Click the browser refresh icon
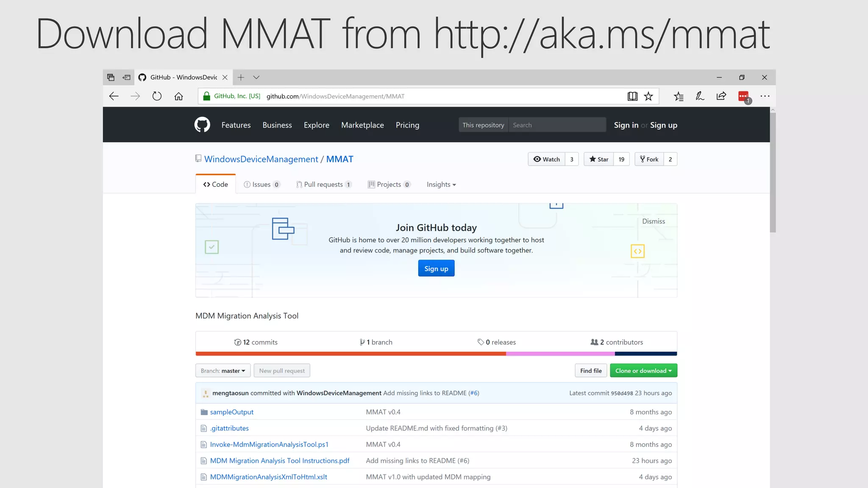The height and width of the screenshot is (488, 868). pos(157,96)
